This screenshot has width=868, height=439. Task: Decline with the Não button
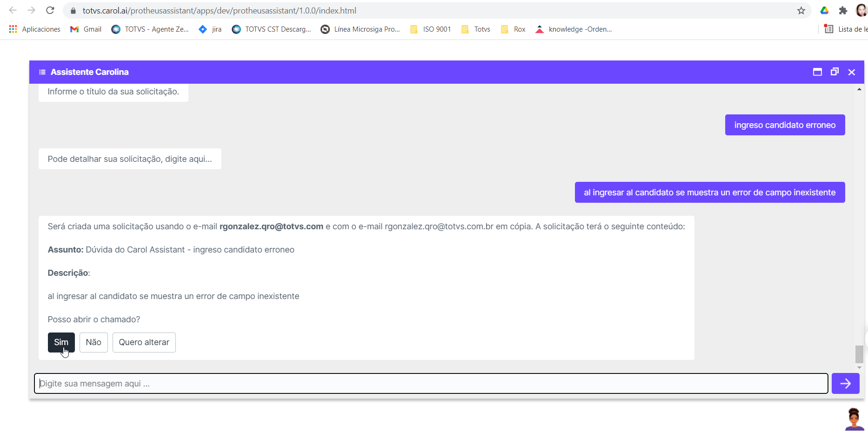tap(93, 342)
